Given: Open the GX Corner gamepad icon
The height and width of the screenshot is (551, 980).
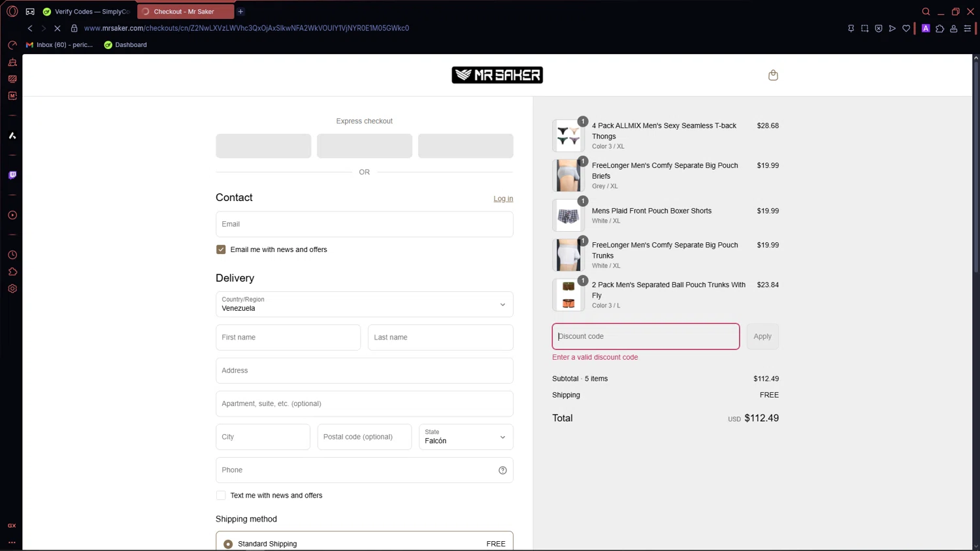Looking at the screenshot, I should (x=30, y=12).
